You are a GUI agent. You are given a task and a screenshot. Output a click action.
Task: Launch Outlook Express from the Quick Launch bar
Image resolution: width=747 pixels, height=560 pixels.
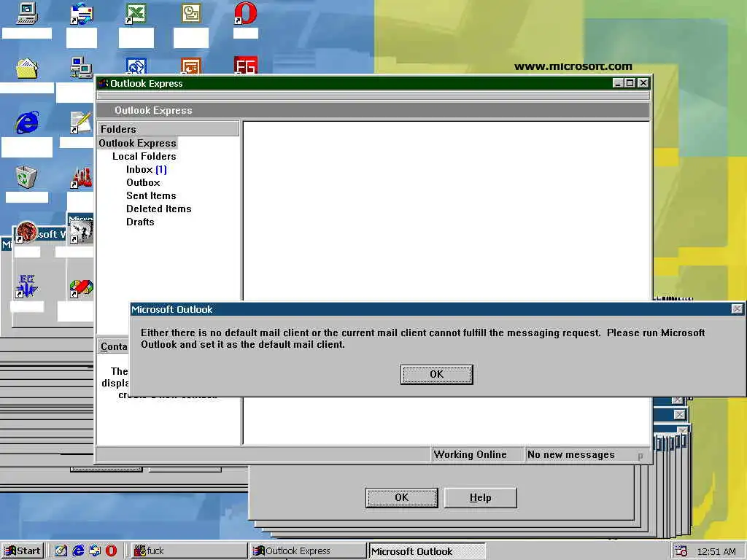(95, 551)
